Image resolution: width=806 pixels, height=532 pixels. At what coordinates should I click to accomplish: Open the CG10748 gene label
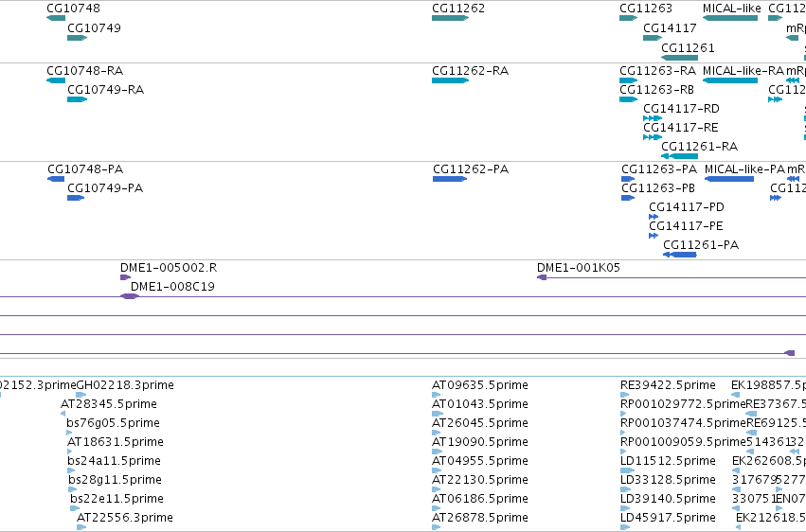click(x=74, y=9)
